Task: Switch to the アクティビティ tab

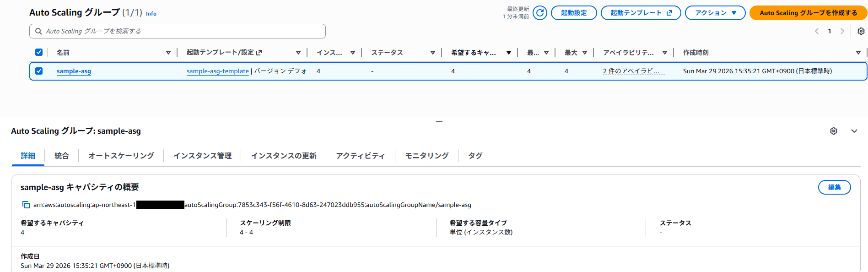Action: pyautogui.click(x=360, y=156)
